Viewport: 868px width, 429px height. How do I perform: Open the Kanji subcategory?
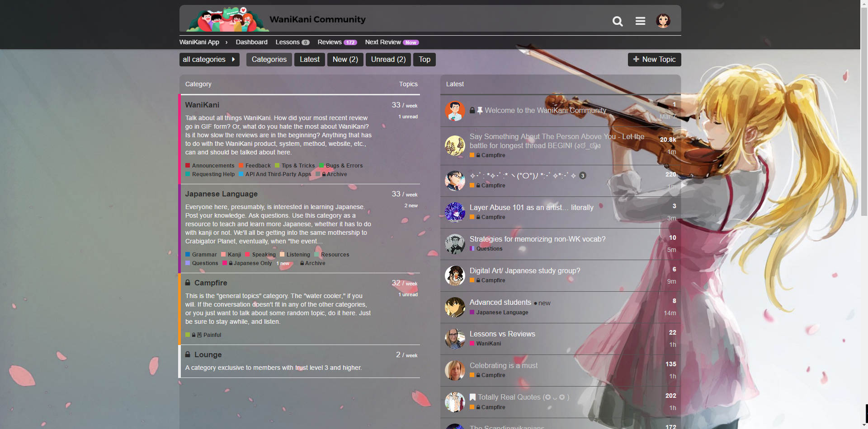click(231, 255)
